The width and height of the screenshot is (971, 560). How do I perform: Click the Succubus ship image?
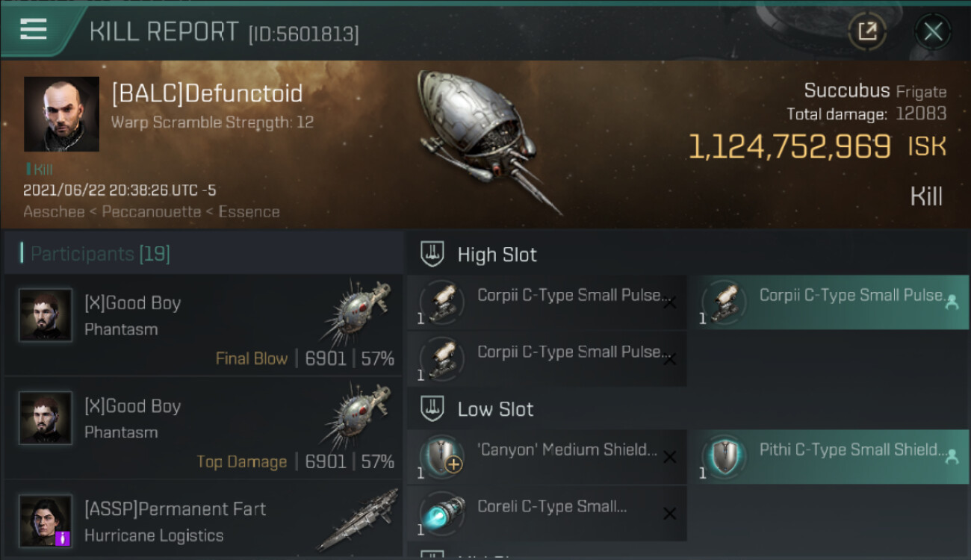click(x=491, y=142)
